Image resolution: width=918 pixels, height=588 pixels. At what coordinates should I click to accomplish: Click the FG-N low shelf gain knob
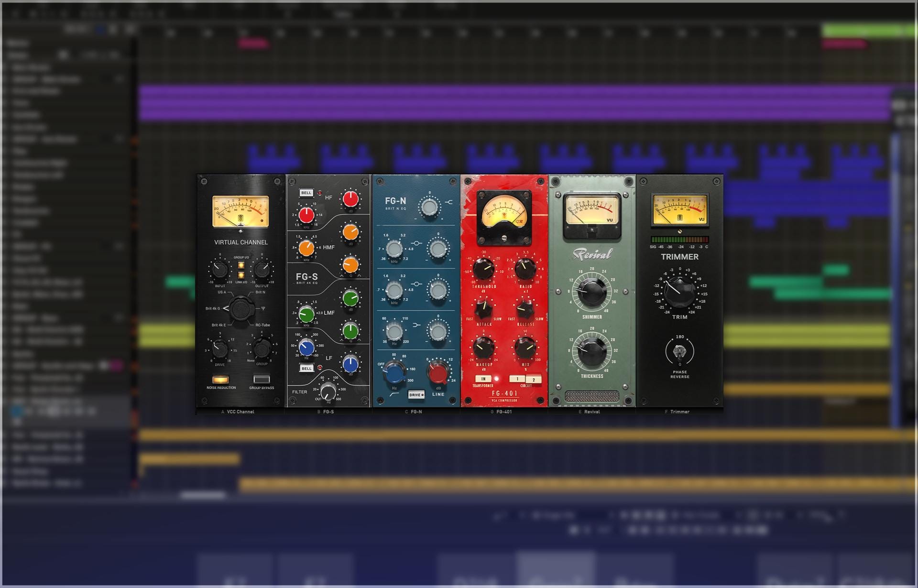click(438, 331)
